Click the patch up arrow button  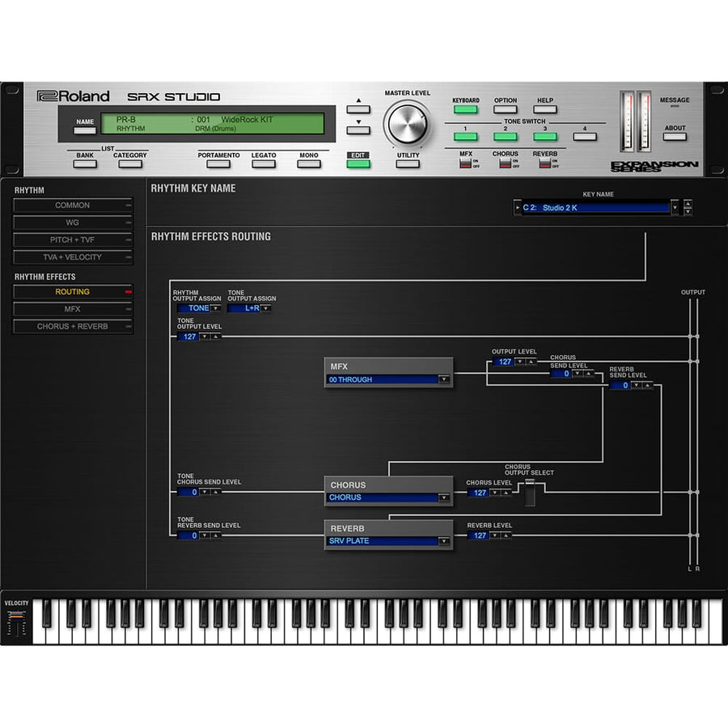coord(358,109)
